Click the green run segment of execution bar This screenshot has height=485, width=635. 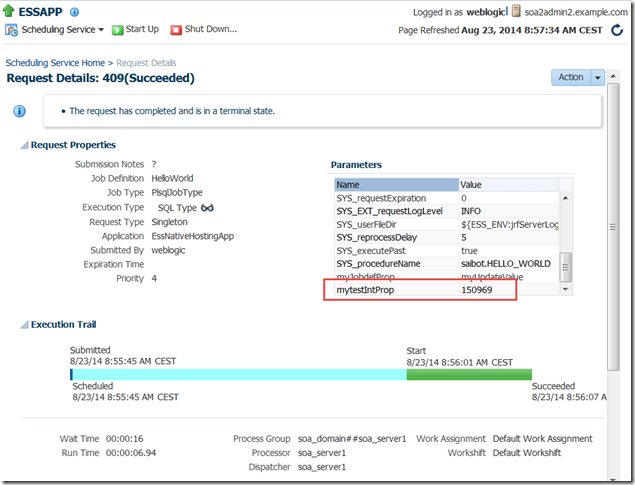pos(468,375)
